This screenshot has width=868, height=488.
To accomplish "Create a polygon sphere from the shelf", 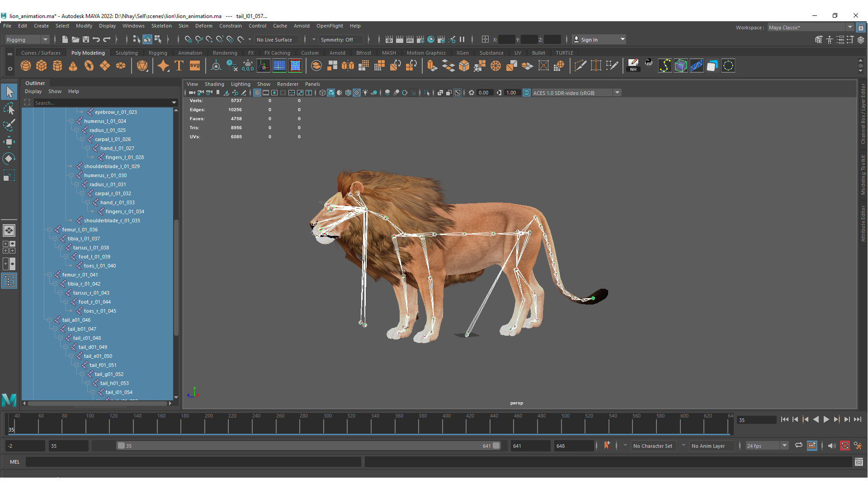I will pyautogui.click(x=26, y=66).
